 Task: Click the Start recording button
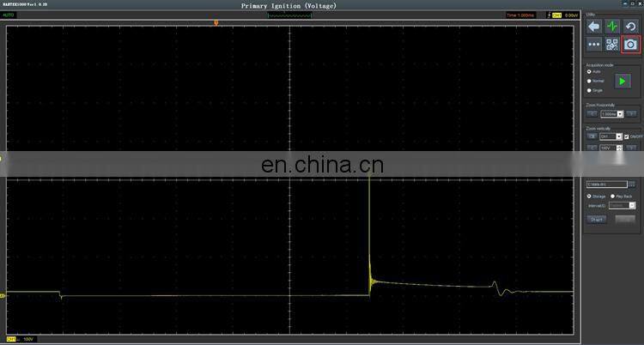coord(596,220)
